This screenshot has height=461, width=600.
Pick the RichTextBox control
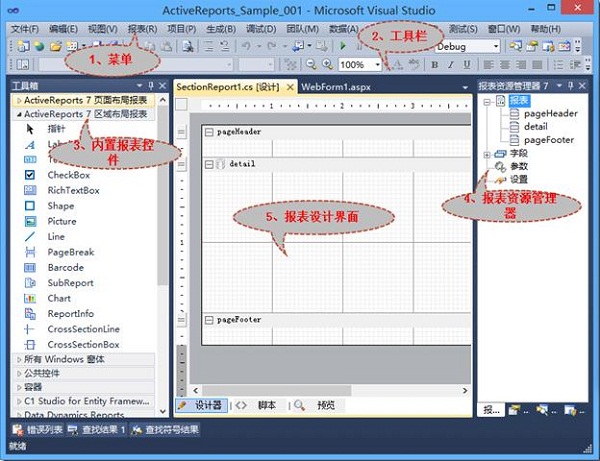(73, 190)
